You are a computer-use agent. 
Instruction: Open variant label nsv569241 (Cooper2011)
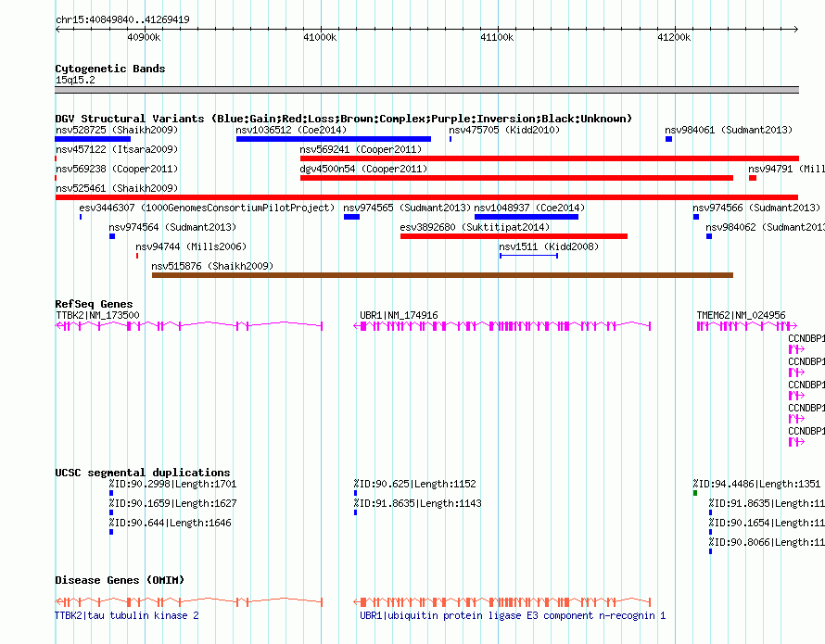point(361,149)
